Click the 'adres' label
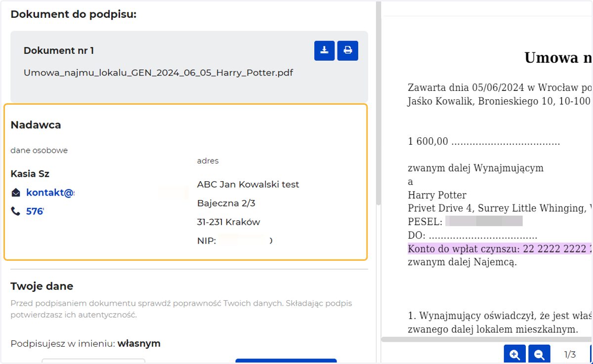Screen dimensions: 593x364 208,161
